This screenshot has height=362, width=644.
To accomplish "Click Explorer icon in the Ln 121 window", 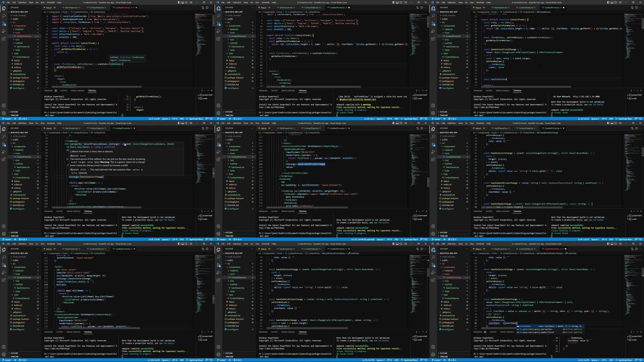I will [x=219, y=129].
